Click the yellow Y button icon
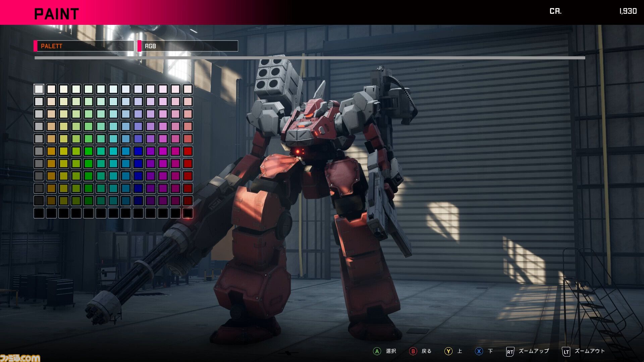This screenshot has width=644, height=362. click(x=448, y=351)
